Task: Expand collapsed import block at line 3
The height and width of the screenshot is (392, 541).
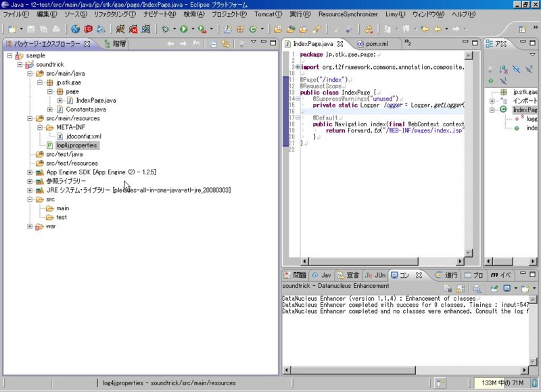Action: coord(298,67)
